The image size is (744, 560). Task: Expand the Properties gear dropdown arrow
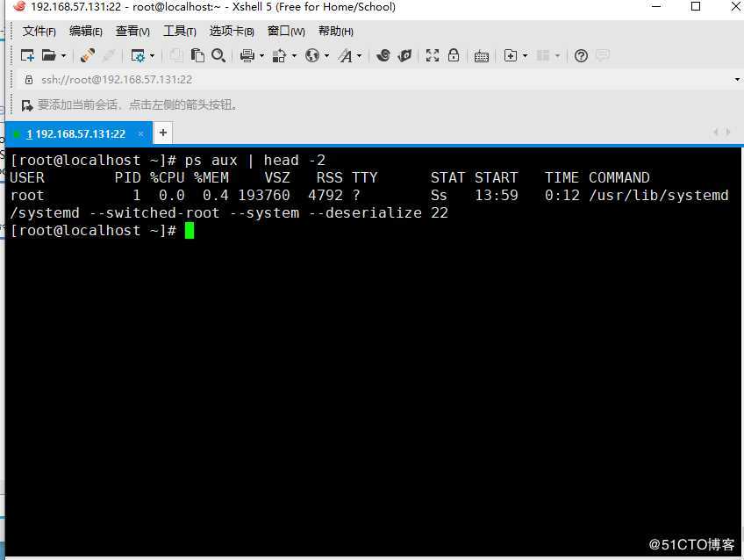[x=153, y=56]
